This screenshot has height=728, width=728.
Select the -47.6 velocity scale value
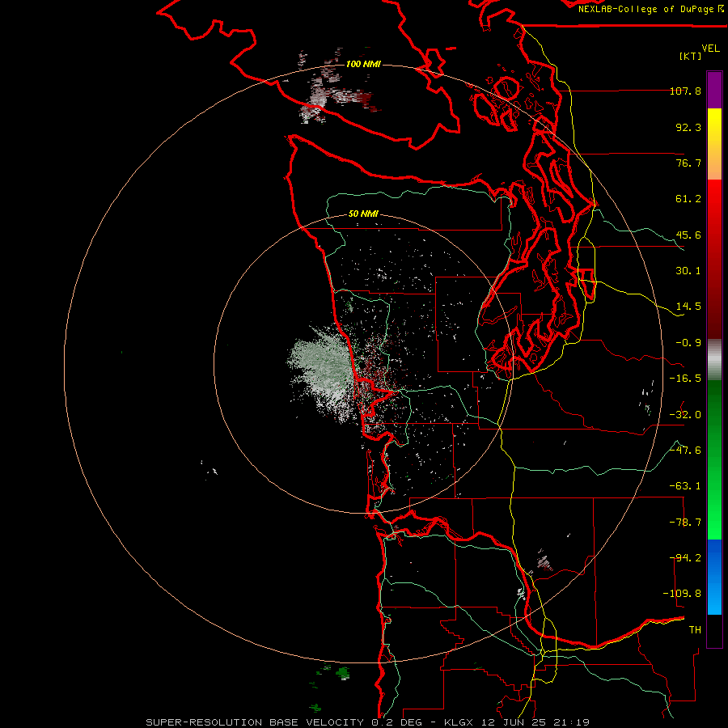click(x=685, y=451)
